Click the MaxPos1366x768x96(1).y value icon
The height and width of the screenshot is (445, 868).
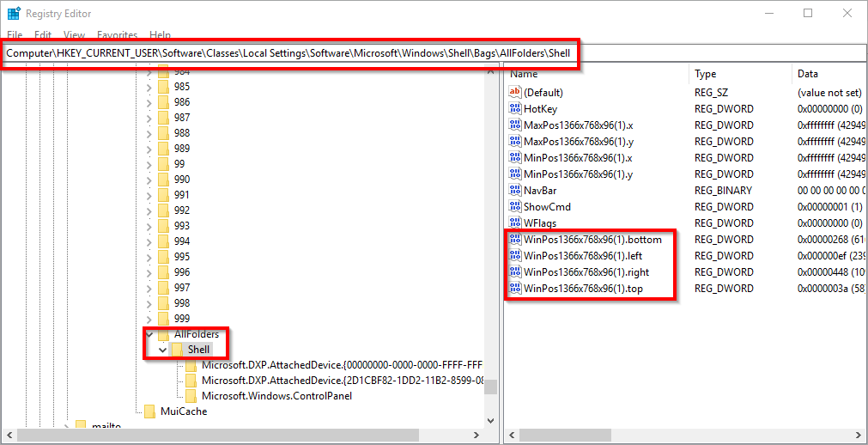coord(515,141)
